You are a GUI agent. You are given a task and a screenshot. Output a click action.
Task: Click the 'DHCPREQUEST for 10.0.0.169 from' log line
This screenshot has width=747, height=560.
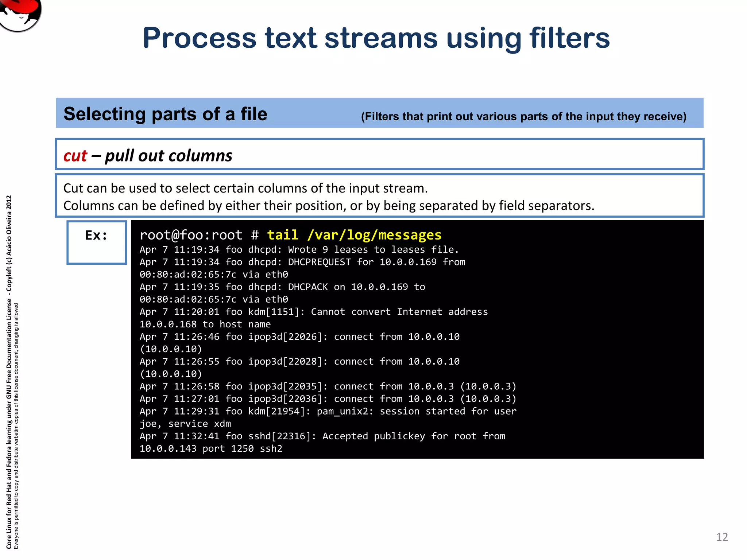pyautogui.click(x=302, y=262)
